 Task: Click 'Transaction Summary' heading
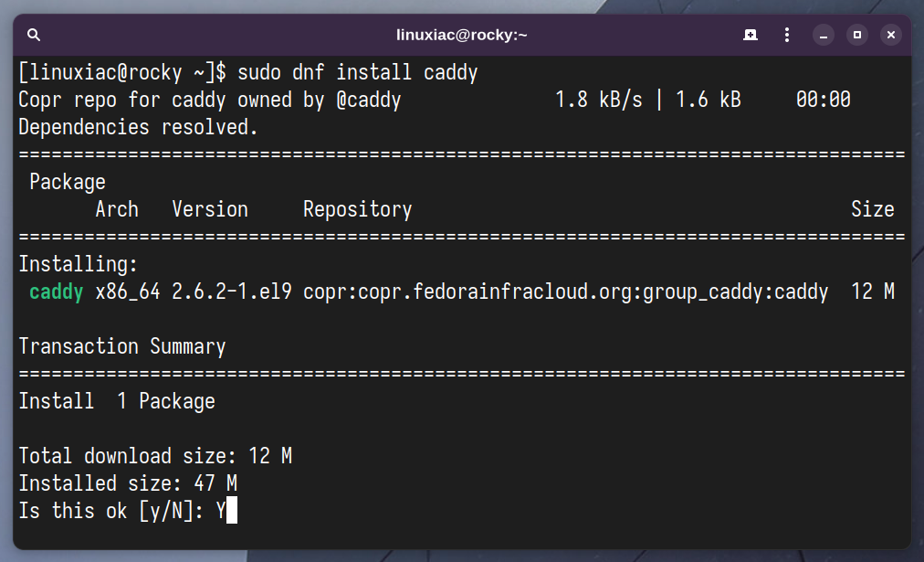click(x=122, y=346)
